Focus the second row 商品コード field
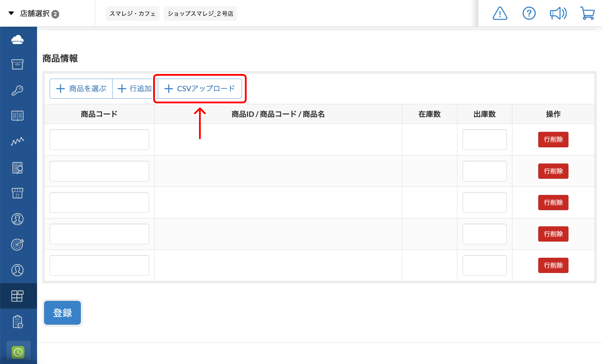The image size is (602, 364). 99,171
